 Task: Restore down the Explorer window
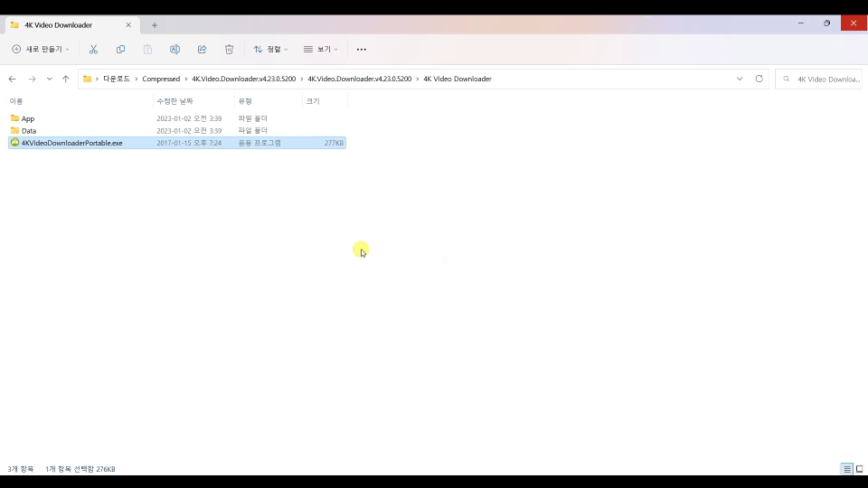pyautogui.click(x=827, y=23)
